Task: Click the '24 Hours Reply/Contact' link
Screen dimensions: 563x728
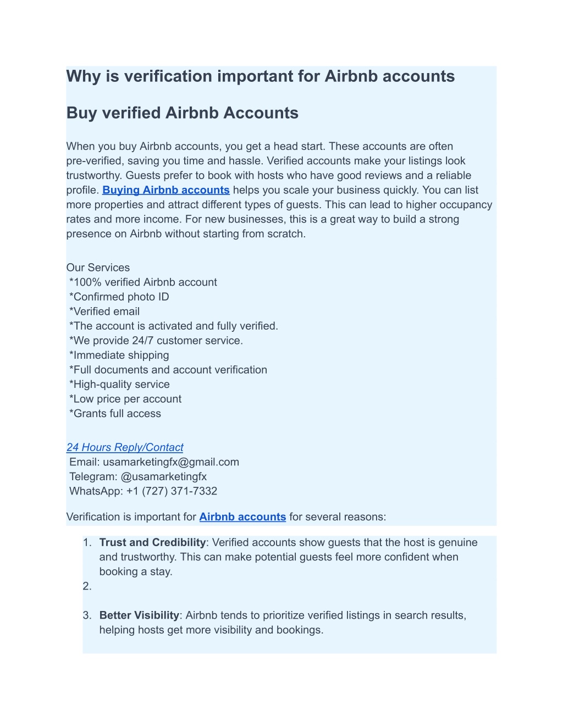Action: (125, 447)
